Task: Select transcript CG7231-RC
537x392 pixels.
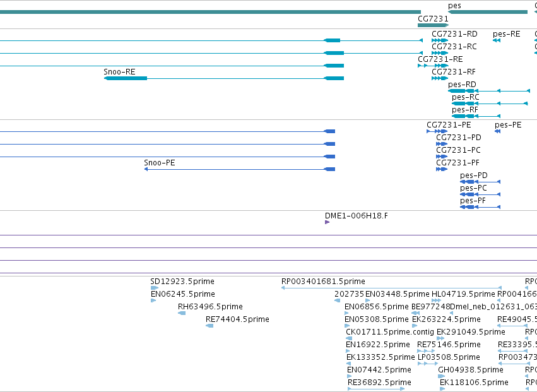Action: pos(454,47)
